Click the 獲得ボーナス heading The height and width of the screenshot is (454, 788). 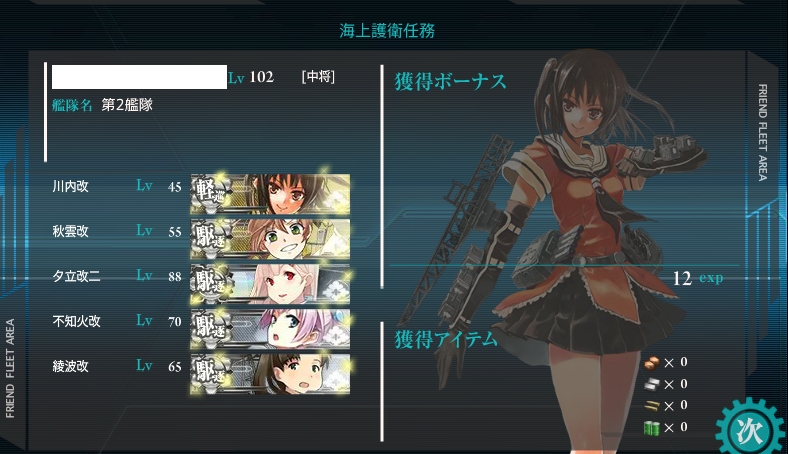450,81
